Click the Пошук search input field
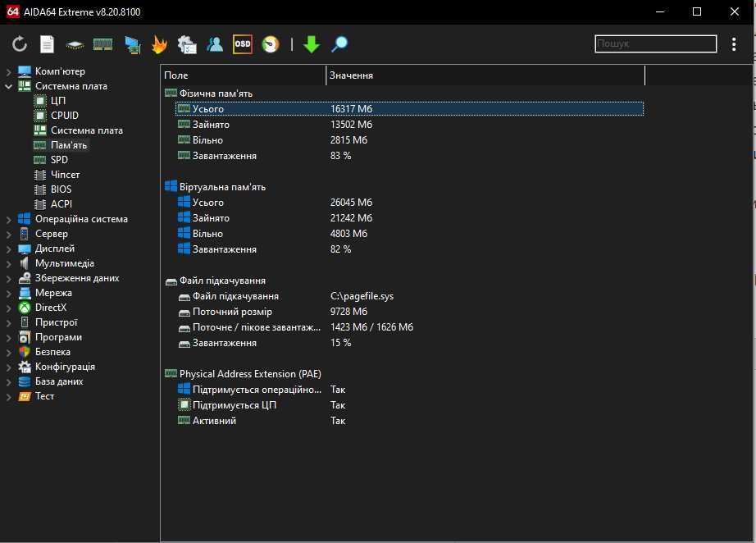Image resolution: width=756 pixels, height=543 pixels. pos(654,44)
